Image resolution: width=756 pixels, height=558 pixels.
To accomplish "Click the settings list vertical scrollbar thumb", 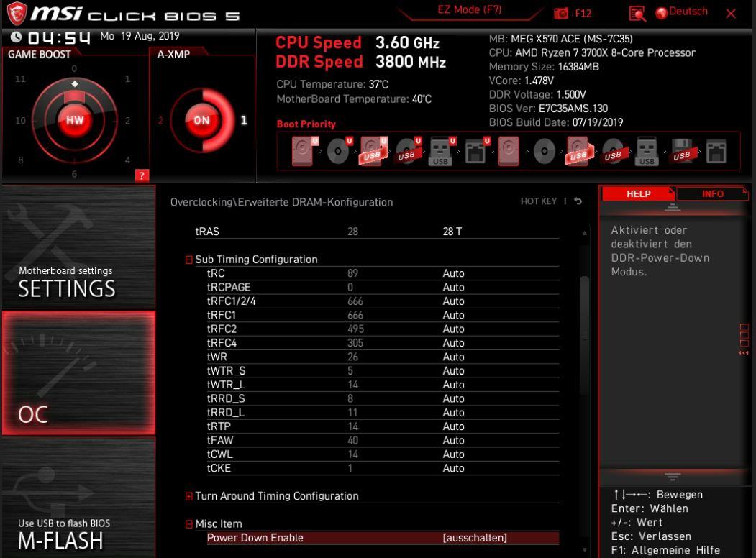I will (584, 335).
